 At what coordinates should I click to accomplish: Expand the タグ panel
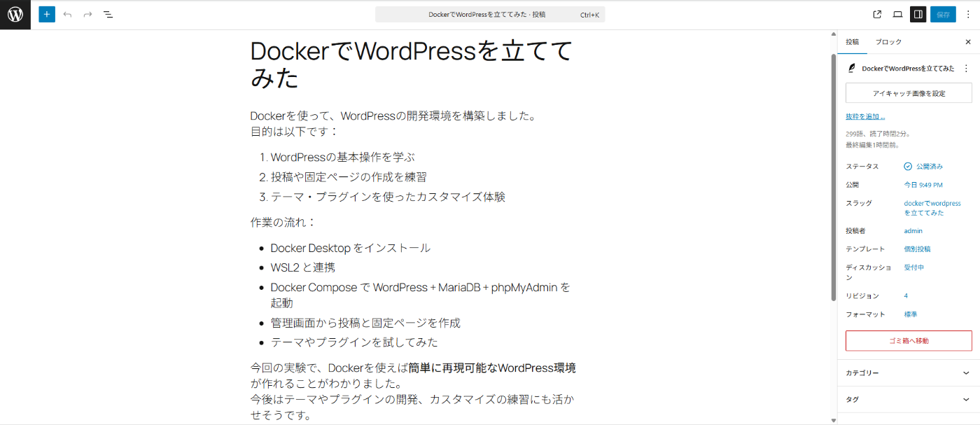tap(908, 399)
